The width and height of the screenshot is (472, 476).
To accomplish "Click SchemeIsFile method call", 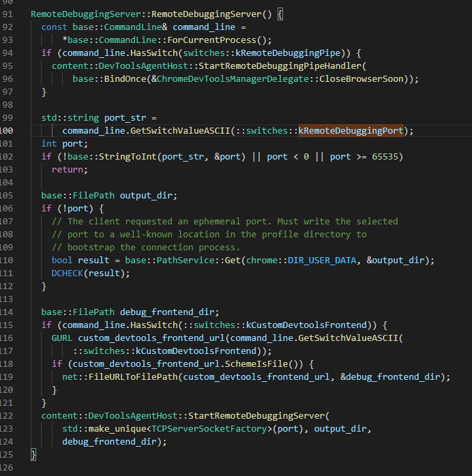I will coord(256,364).
